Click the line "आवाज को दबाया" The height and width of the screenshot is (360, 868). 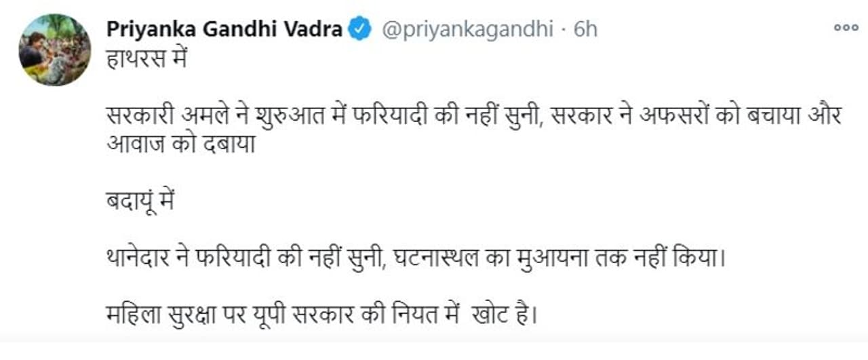click(x=180, y=144)
